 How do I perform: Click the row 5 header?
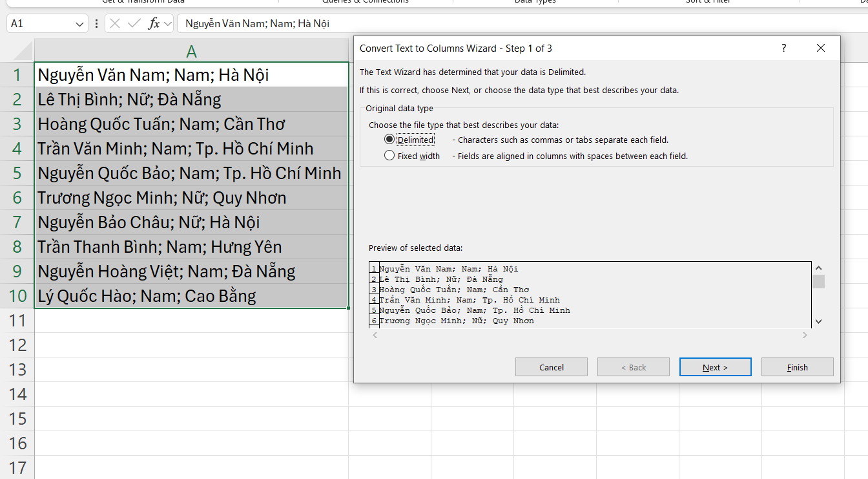pos(17,173)
